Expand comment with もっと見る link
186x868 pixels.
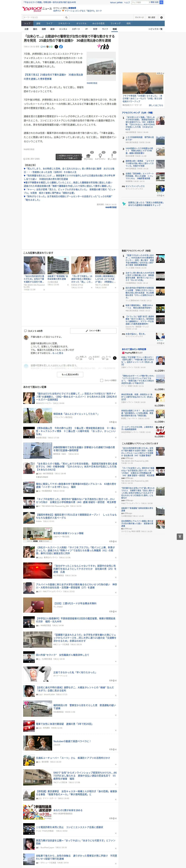coord(58,353)
